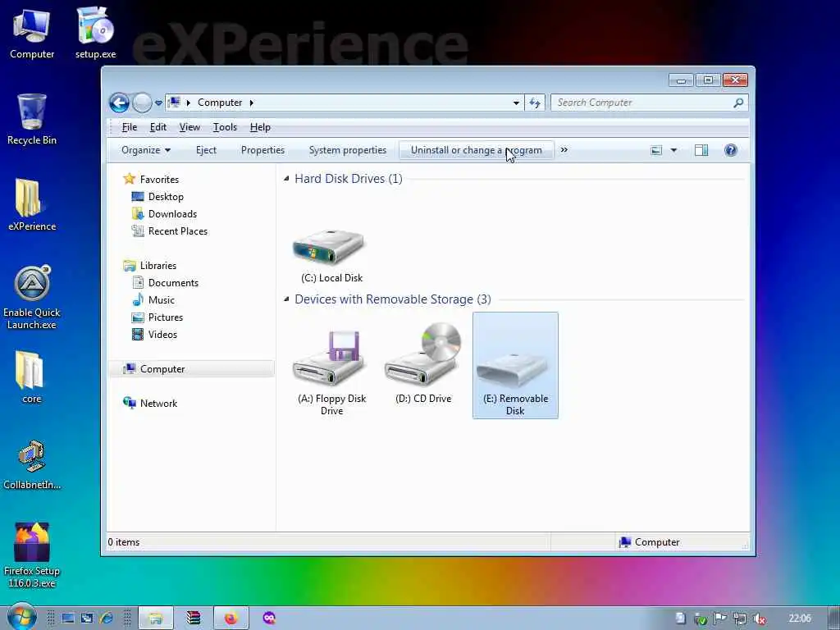Viewport: 840px width, 630px height.
Task: Open the core folder on desktop
Action: (x=32, y=377)
